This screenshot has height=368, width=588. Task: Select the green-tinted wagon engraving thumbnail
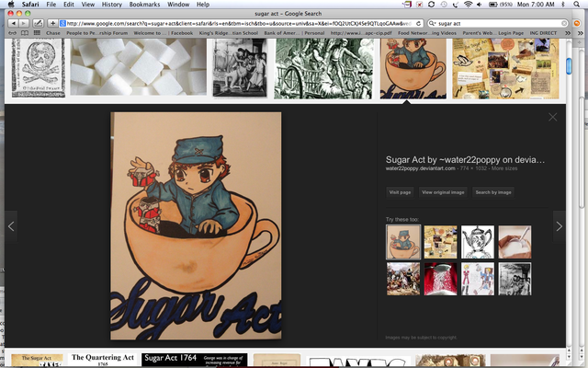(323, 69)
